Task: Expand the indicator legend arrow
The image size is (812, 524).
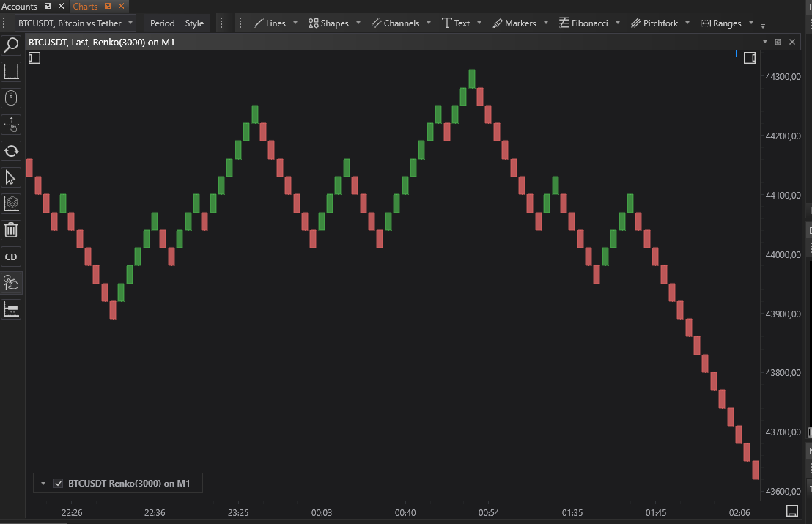Action: [43, 483]
